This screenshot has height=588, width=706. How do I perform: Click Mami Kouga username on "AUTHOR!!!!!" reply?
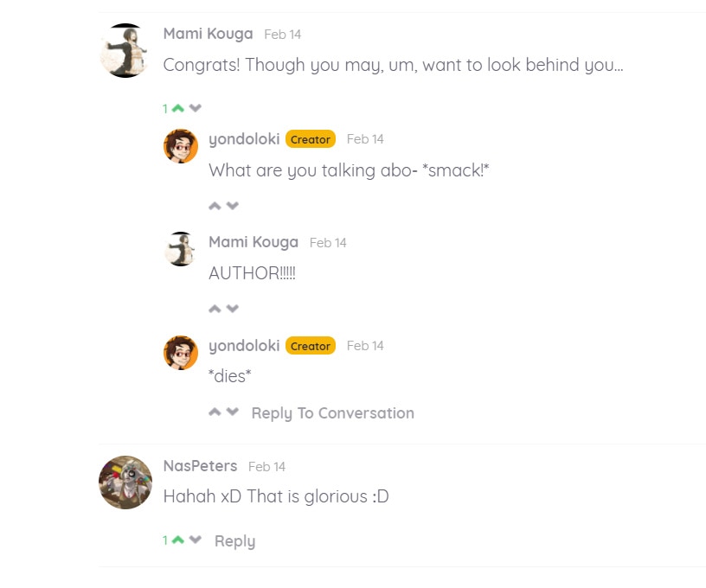coord(254,242)
